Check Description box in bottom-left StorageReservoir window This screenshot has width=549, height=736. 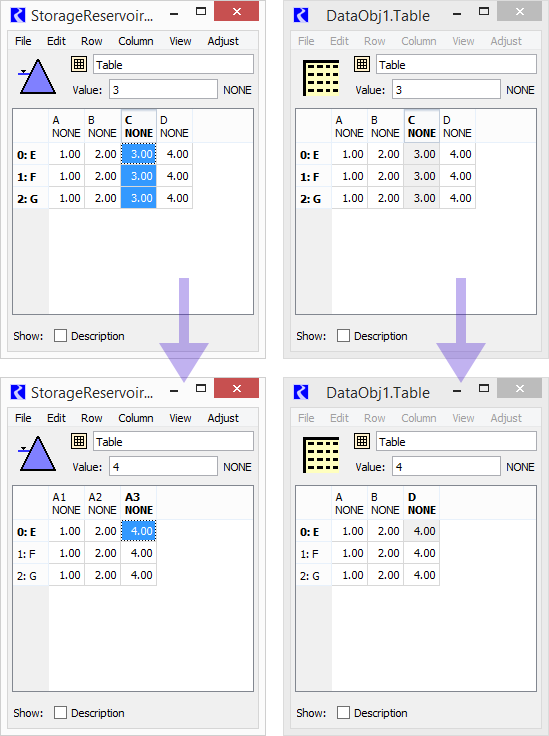(61, 713)
